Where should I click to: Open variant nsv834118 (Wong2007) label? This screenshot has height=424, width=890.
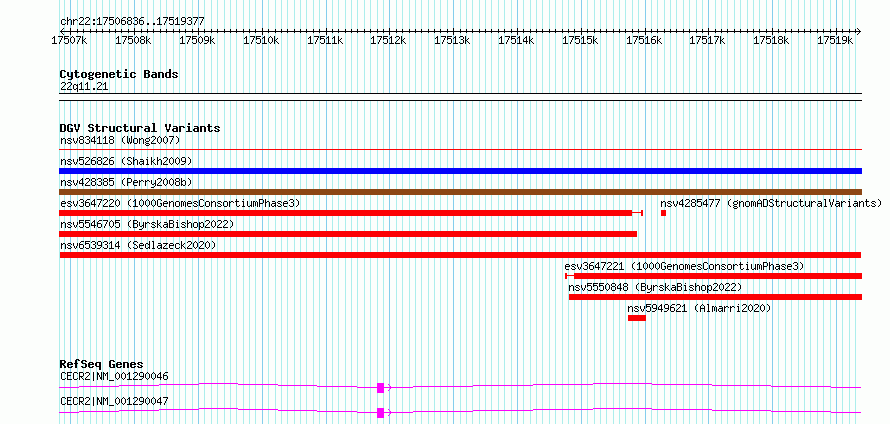(120, 140)
